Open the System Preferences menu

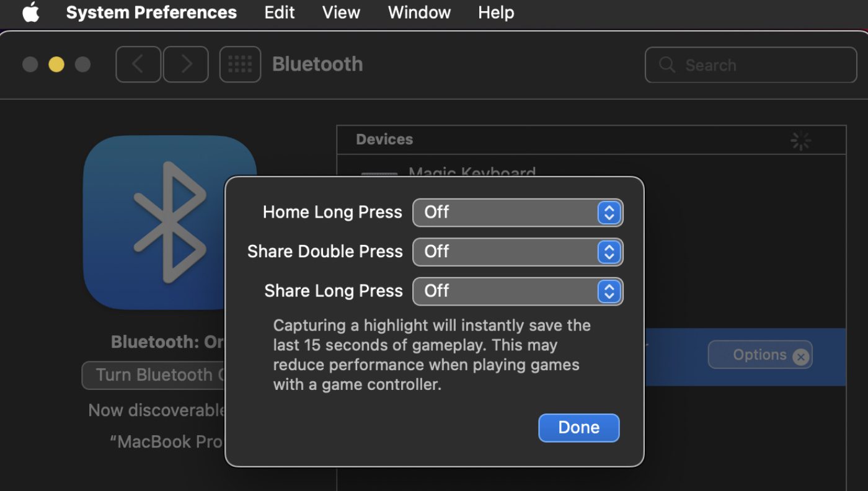point(151,12)
